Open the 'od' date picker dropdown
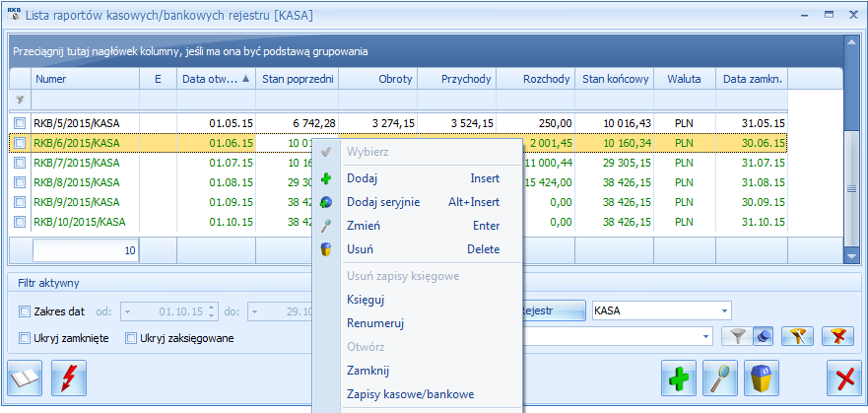This screenshot has width=868, height=413. 127,311
